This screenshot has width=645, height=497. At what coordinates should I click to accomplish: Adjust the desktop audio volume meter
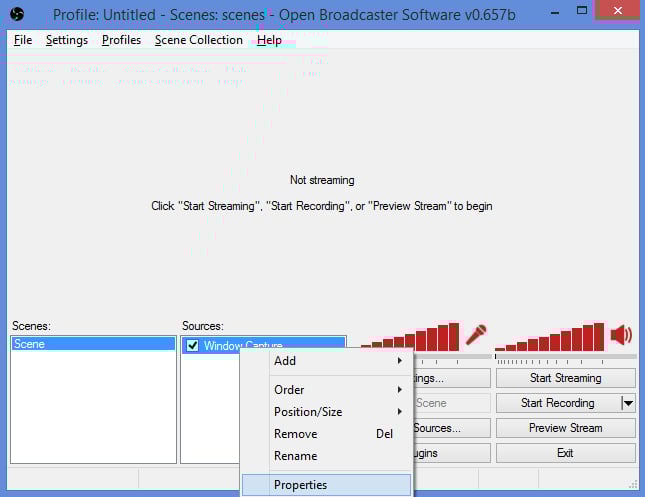pyautogui.click(x=550, y=337)
